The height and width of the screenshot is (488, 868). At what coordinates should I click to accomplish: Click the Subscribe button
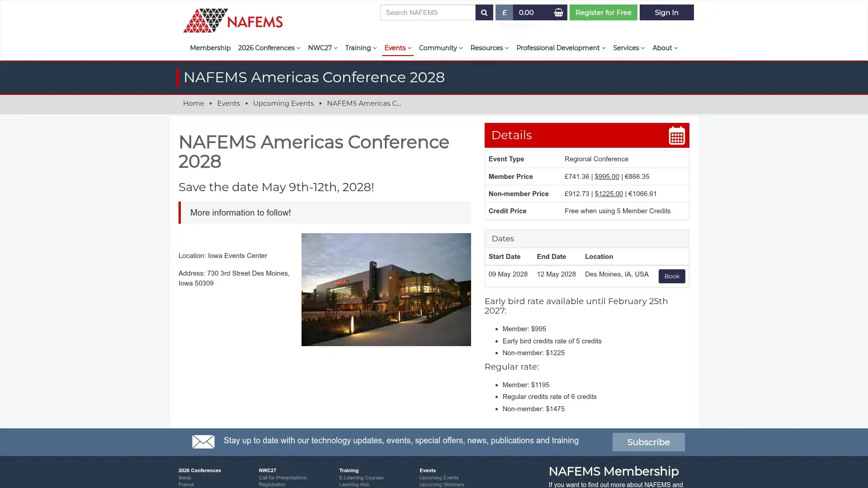pos(648,442)
